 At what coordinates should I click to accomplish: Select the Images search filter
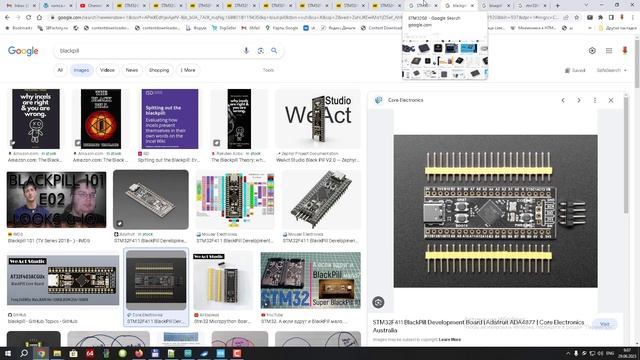tap(81, 70)
